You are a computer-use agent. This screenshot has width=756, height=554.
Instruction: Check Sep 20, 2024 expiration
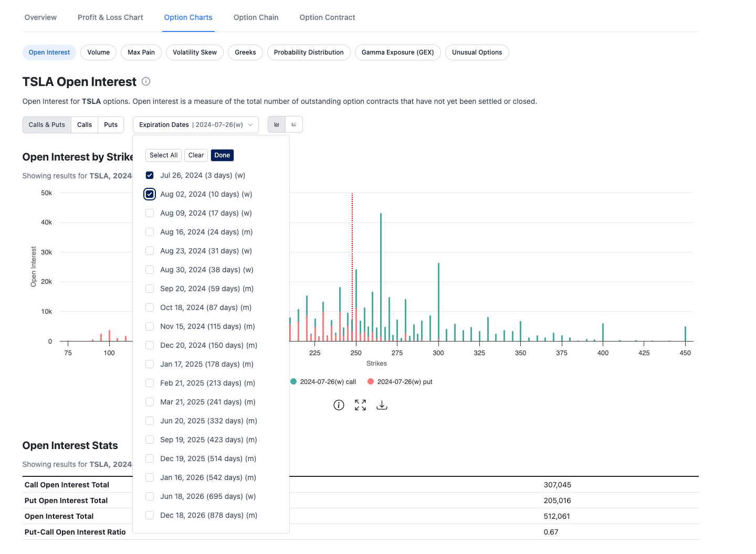pyautogui.click(x=150, y=289)
